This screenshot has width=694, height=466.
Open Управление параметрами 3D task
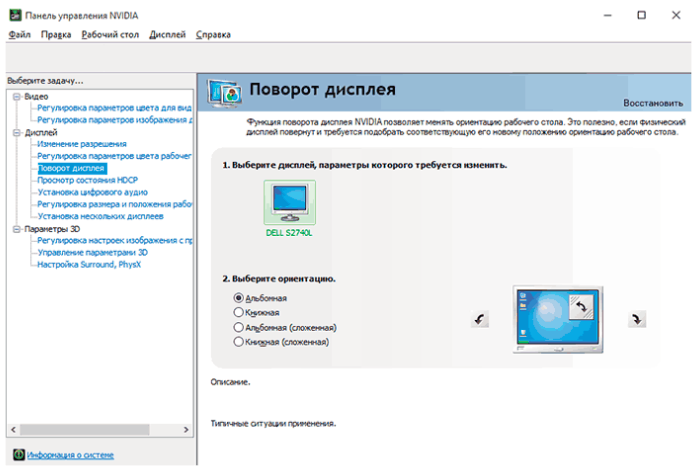click(x=93, y=252)
